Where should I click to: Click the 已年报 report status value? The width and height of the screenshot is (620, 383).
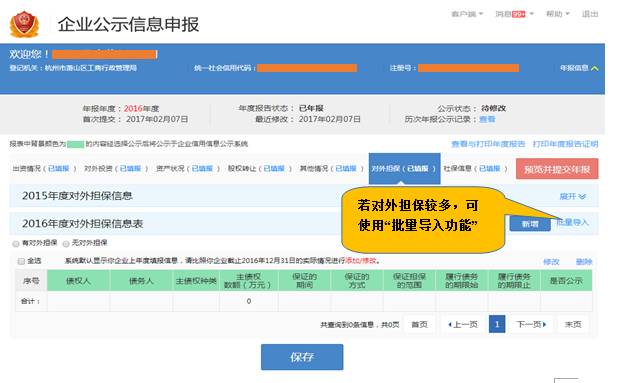(311, 108)
